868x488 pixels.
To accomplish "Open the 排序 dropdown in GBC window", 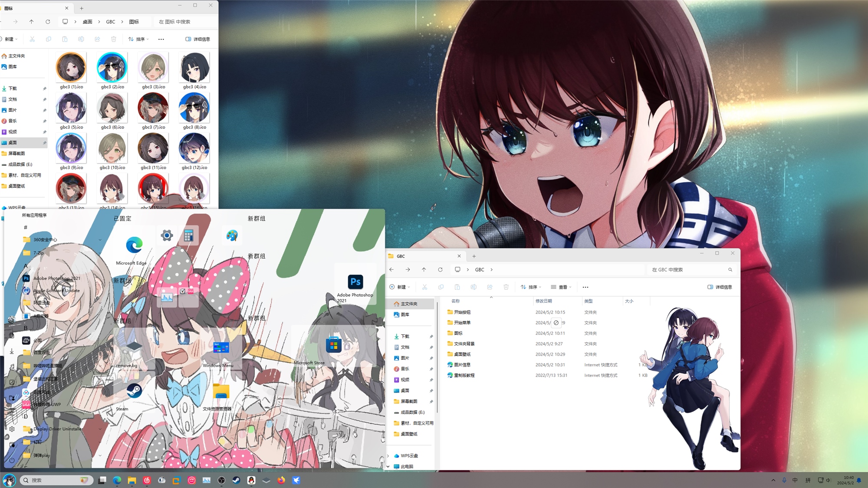I will click(x=531, y=287).
